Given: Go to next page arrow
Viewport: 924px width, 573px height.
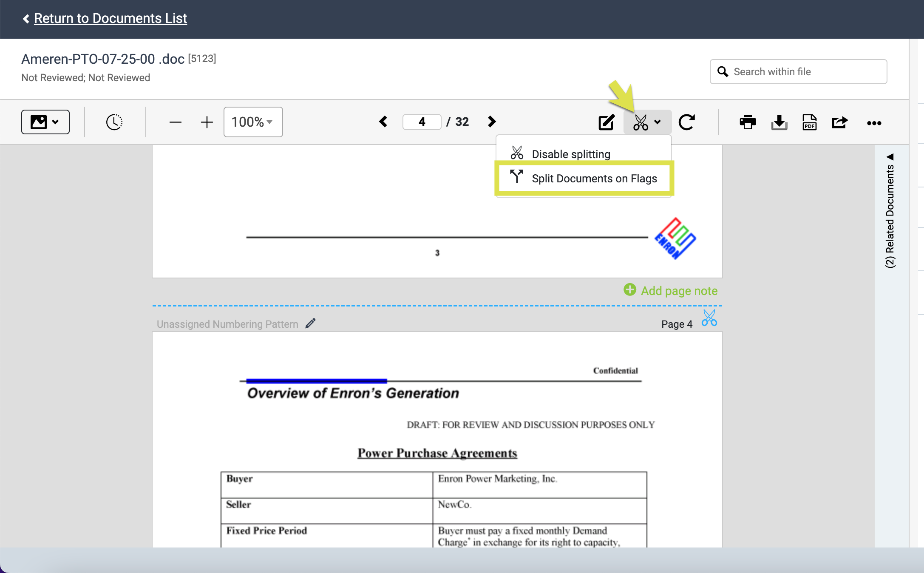Looking at the screenshot, I should [492, 122].
